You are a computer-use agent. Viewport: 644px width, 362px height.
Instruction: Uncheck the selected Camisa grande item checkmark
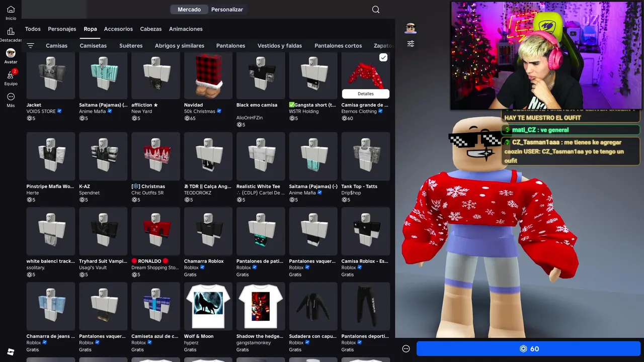coord(383,58)
